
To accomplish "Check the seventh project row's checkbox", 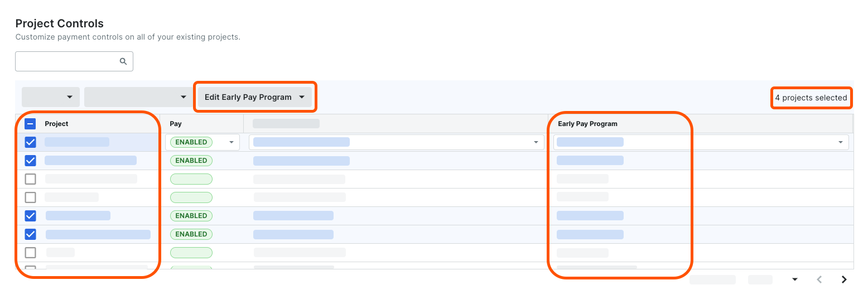I will (31, 253).
